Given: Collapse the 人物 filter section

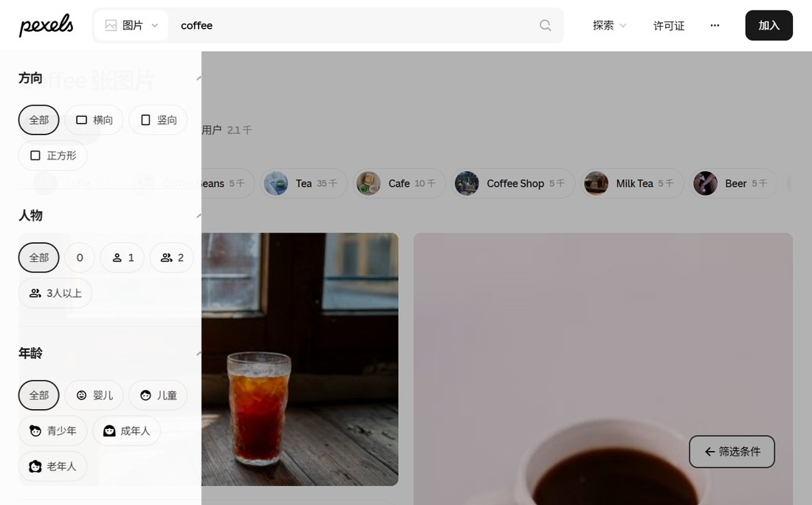Looking at the screenshot, I should pos(199,216).
